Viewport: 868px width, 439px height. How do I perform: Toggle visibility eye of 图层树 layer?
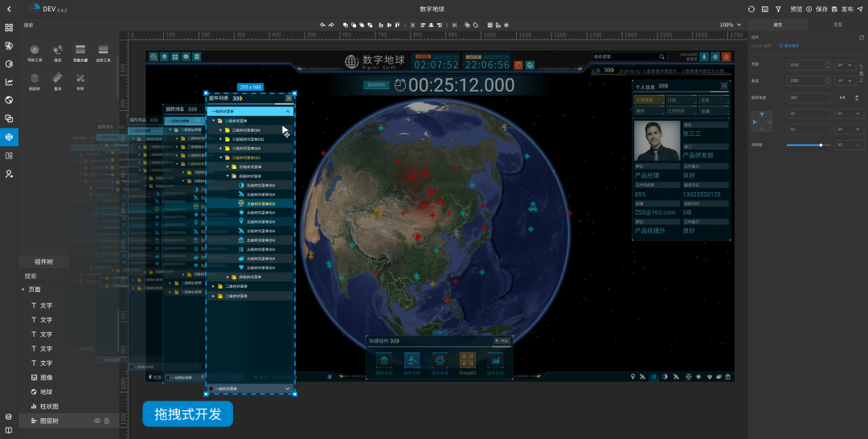coord(97,421)
